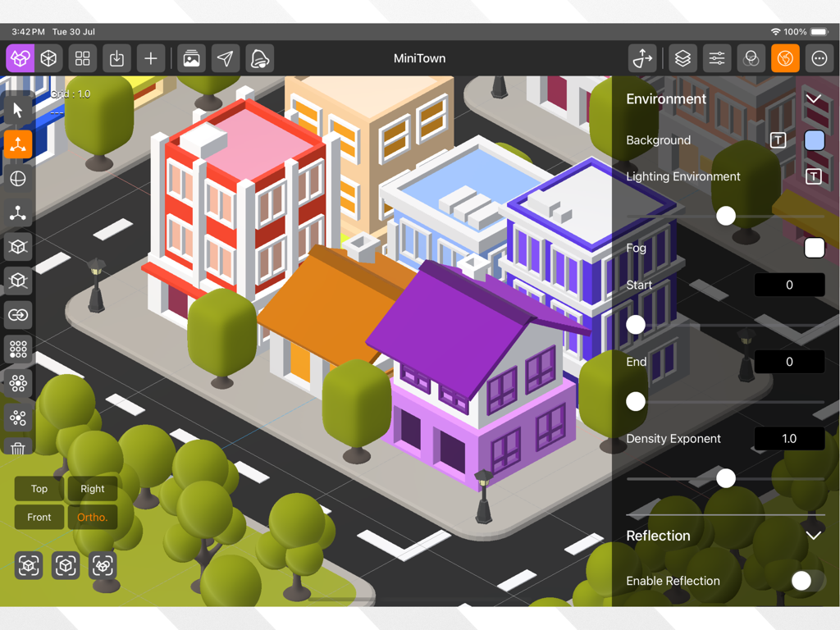Viewport: 840px width, 630px height.
Task: Activate the move transform tool
Action: tap(17, 144)
